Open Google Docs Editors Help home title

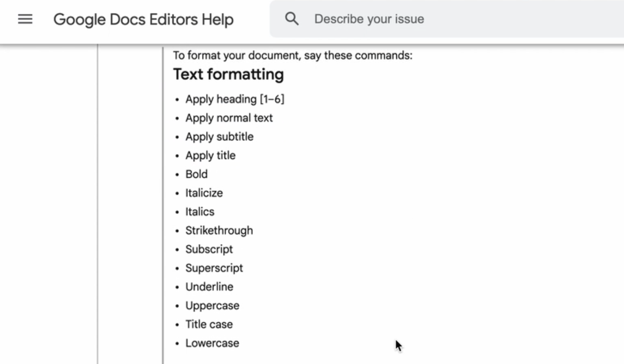pyautogui.click(x=143, y=20)
